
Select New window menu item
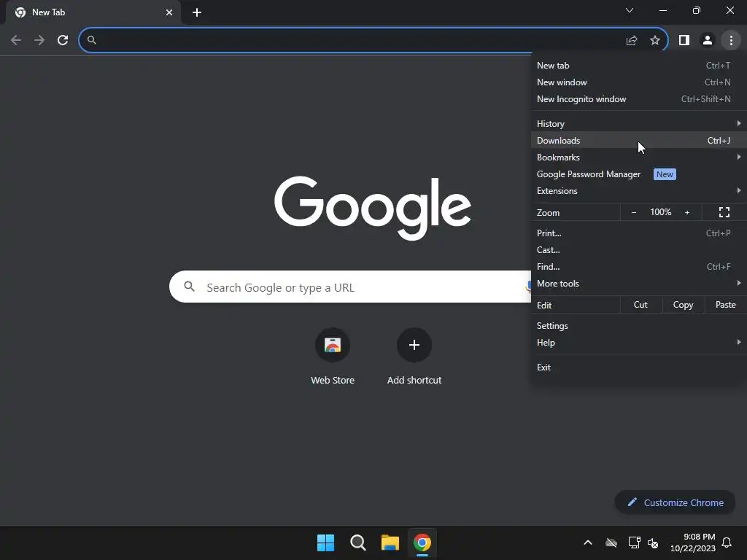pos(638,82)
